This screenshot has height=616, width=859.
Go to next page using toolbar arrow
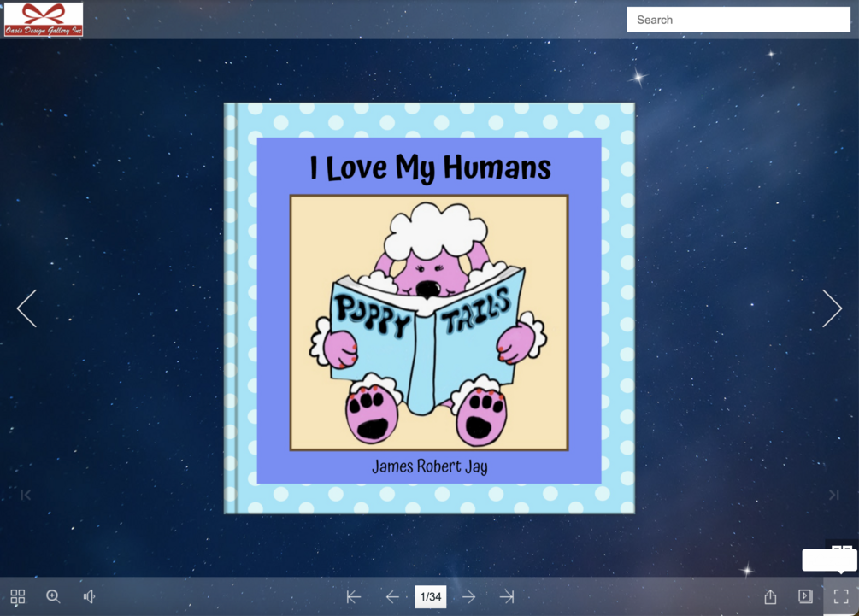468,597
